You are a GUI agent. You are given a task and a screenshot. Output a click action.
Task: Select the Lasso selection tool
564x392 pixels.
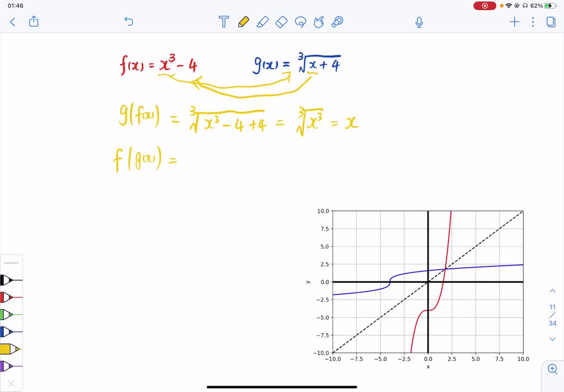pos(300,21)
